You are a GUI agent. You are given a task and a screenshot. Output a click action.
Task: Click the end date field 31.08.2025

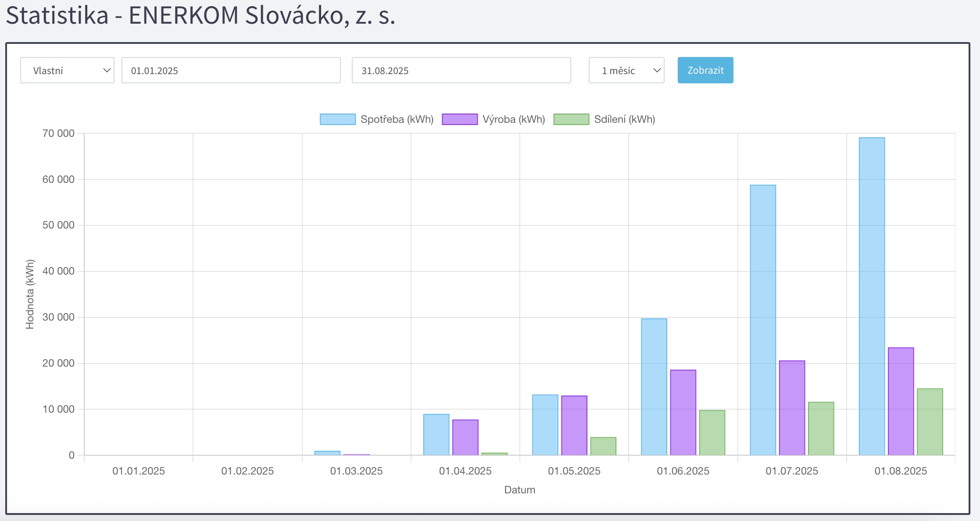(x=461, y=70)
